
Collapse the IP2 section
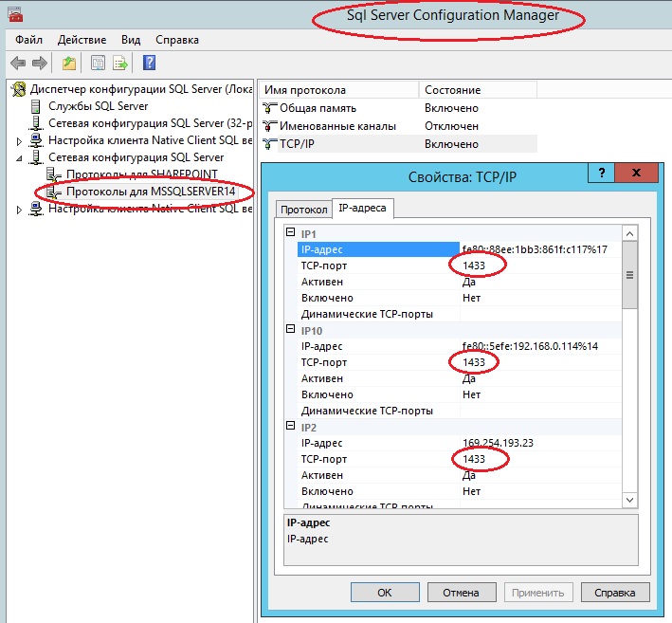coord(291,426)
